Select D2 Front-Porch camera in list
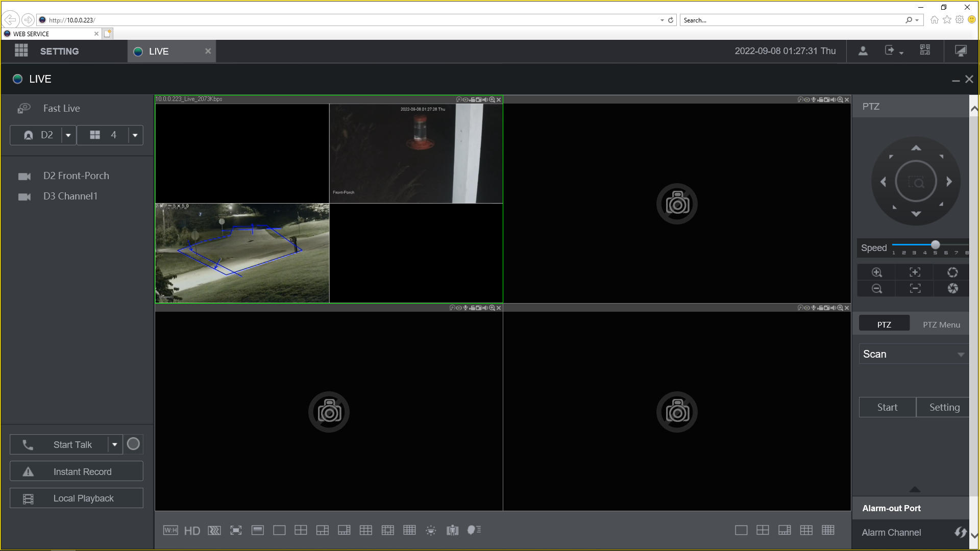This screenshot has width=980, height=551. [x=77, y=176]
